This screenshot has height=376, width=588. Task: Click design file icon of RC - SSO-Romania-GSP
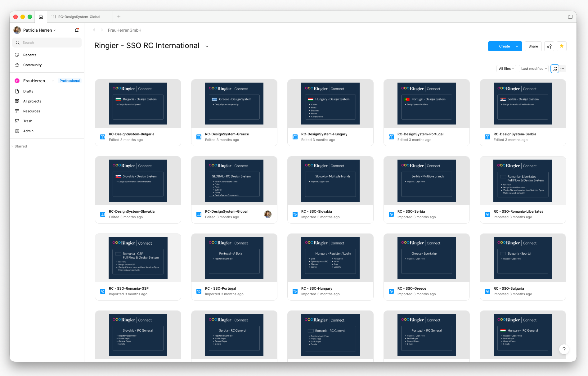[x=103, y=291]
